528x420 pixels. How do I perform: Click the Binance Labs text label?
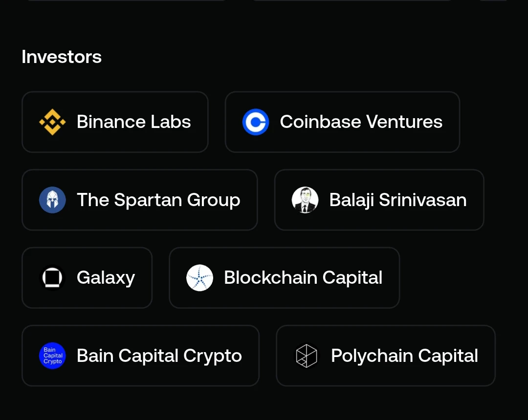tap(133, 122)
